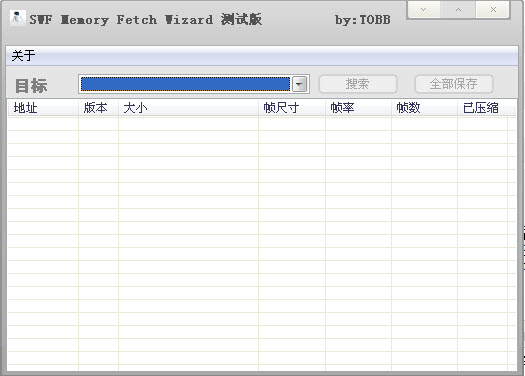Sort by the 大小 column header
The height and width of the screenshot is (376, 525).
tap(188, 108)
